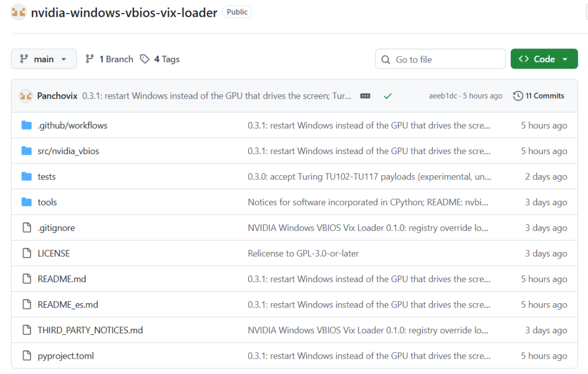This screenshot has height=374, width=588.
Task: Open the THIRD_PARTY_NOTICES.md file
Action: click(x=90, y=330)
